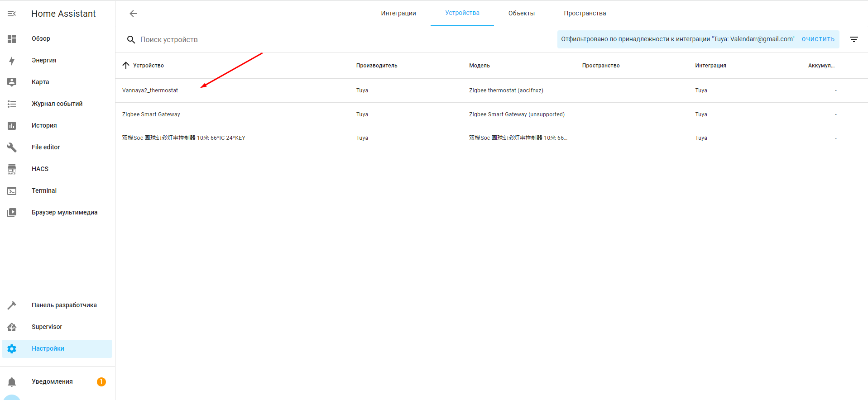Screen dimensions: 868x400
Task: Open Настройки in the sidebar
Action: pos(57,349)
